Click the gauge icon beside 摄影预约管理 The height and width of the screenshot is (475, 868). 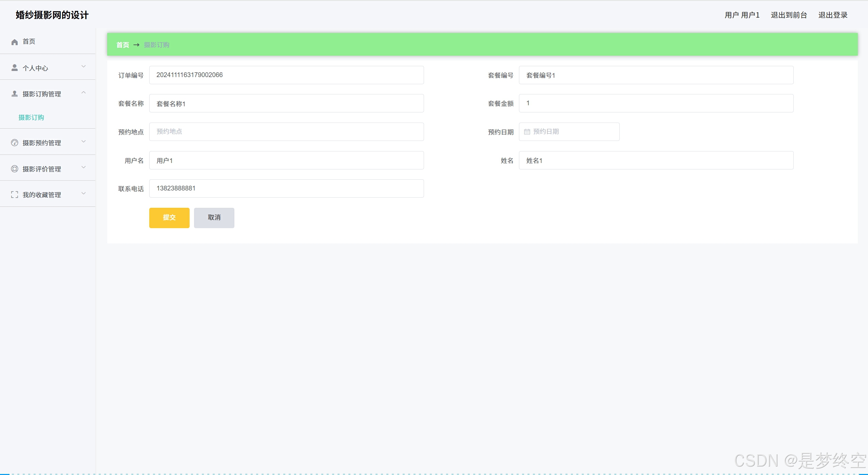[14, 143]
